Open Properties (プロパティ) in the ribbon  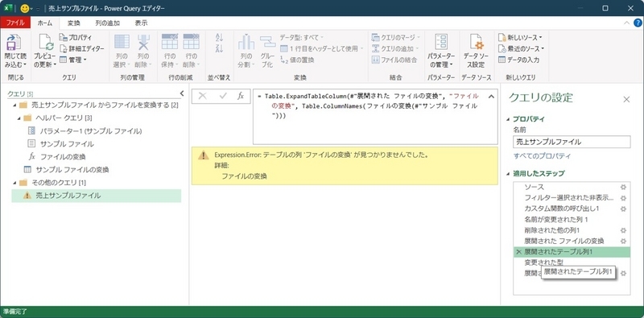point(76,37)
